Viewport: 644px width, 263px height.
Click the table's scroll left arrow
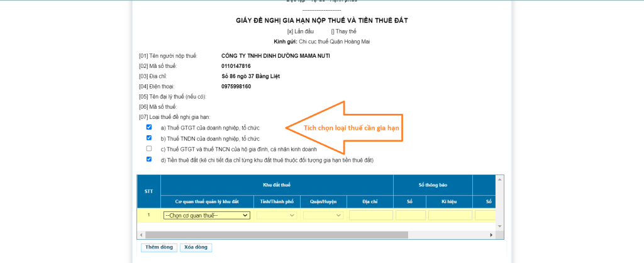[141, 235]
